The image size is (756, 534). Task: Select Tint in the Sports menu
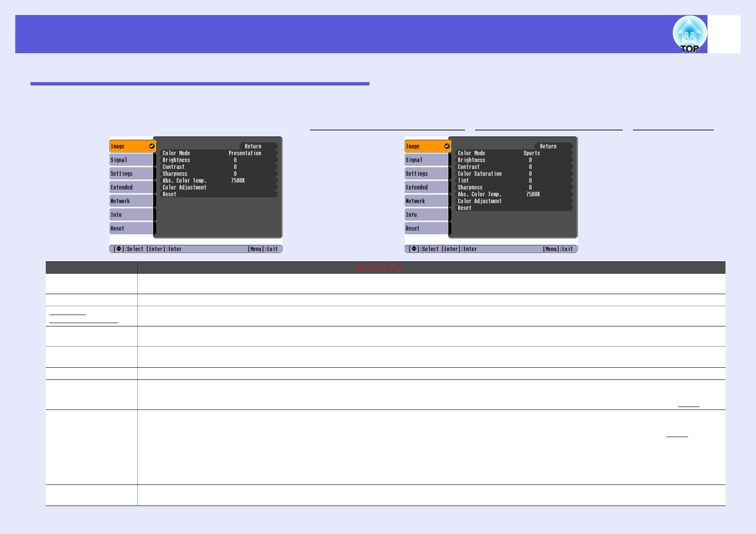click(x=514, y=180)
